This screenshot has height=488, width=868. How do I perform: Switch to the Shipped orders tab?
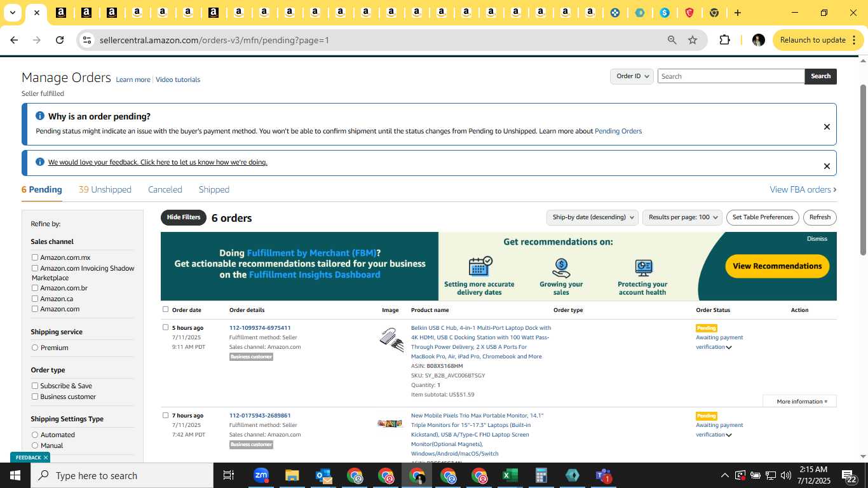214,189
